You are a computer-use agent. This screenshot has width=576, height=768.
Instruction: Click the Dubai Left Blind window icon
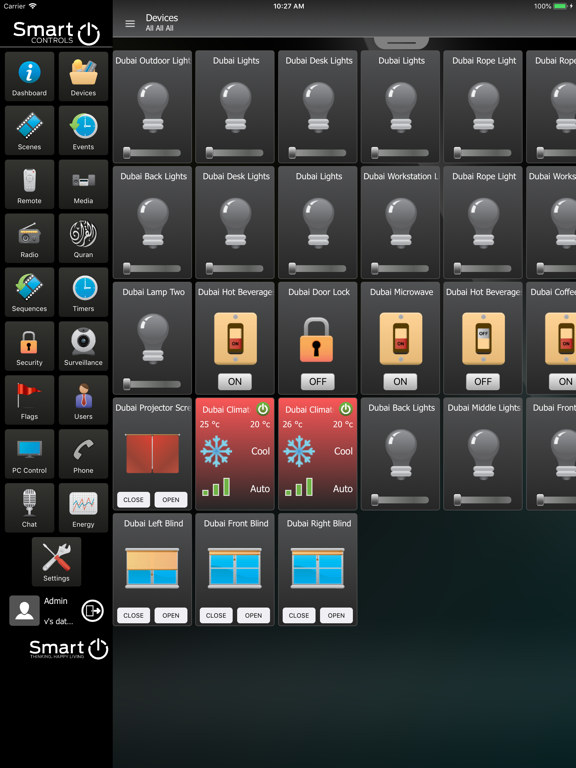(x=152, y=568)
